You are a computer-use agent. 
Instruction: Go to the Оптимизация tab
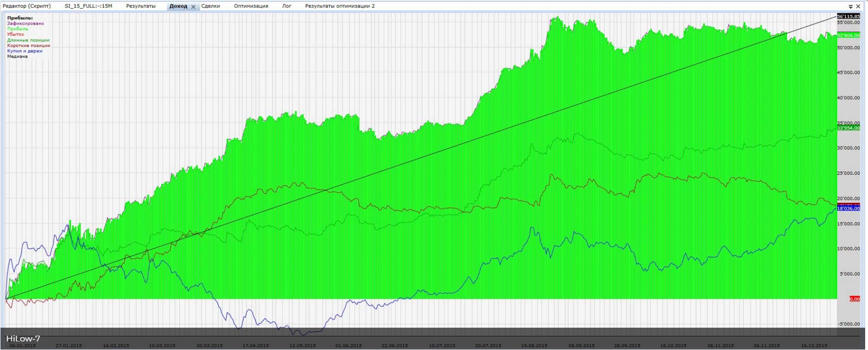tap(251, 6)
